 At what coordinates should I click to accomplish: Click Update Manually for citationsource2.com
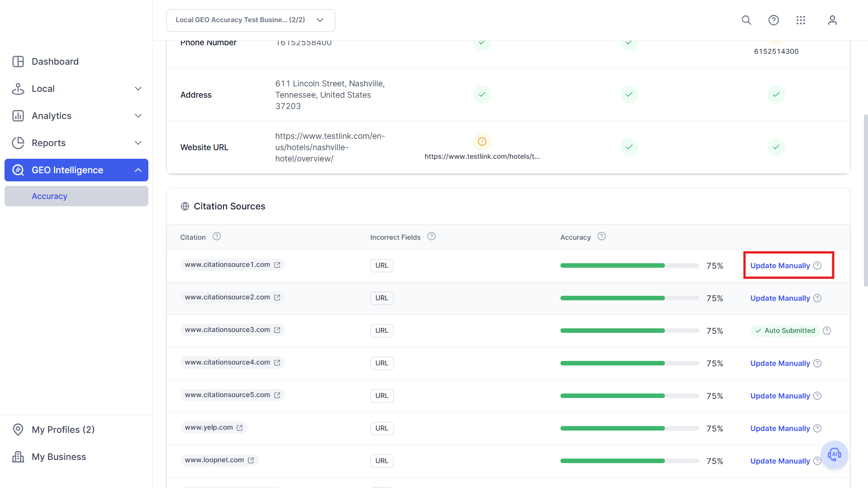pyautogui.click(x=780, y=298)
